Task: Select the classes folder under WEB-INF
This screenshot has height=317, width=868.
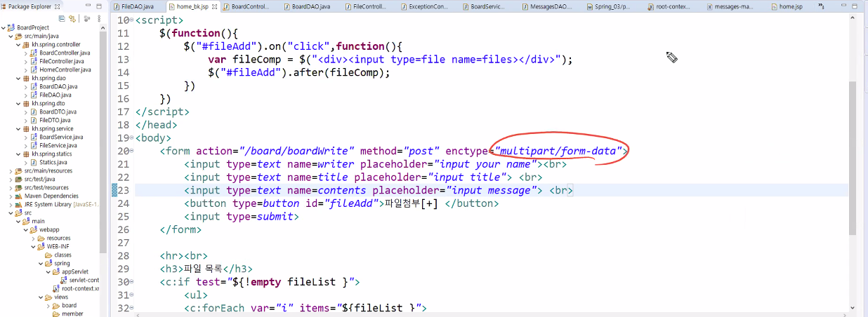Action: 58,255
